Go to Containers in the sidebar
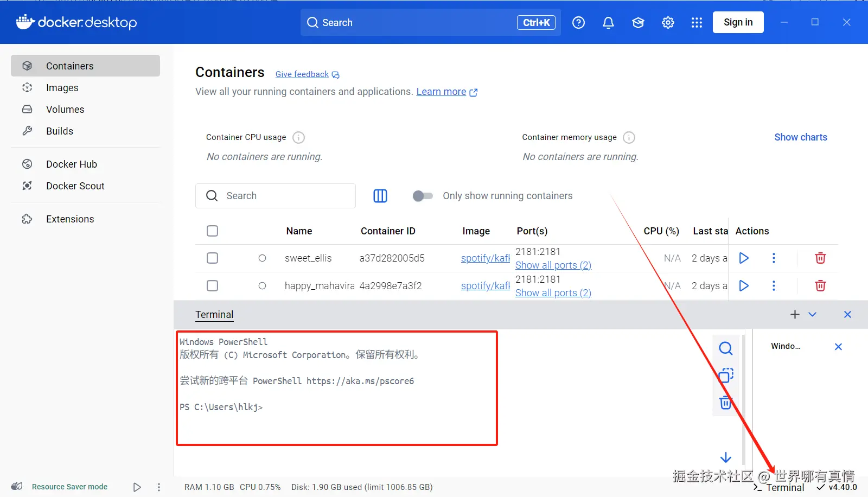 click(x=85, y=66)
